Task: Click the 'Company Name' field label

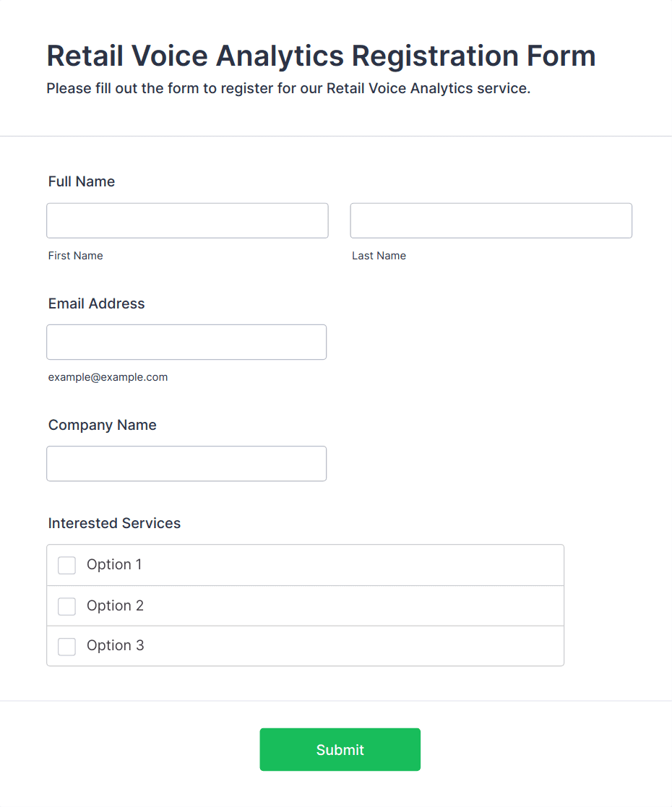Action: [x=102, y=425]
